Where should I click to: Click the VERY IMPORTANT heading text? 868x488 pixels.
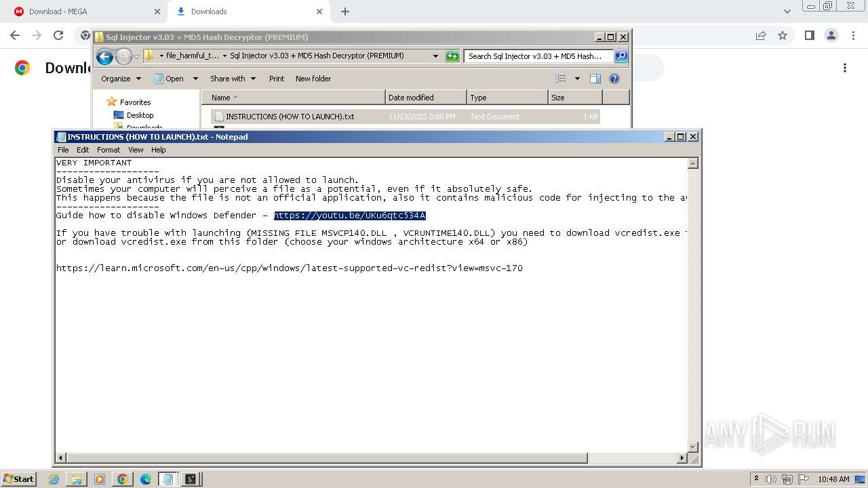coord(94,163)
